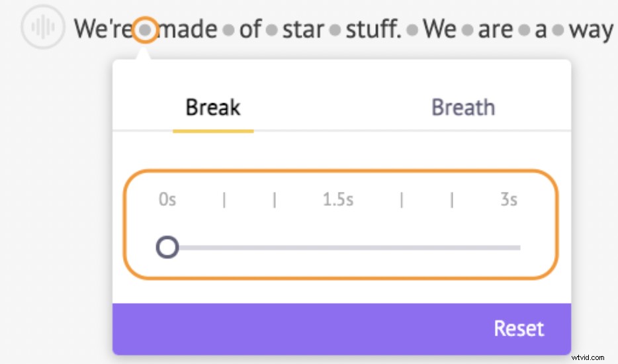Viewport: 618px width, 364px height.
Task: Click the 0s label on the slider scale
Action: coord(167,199)
